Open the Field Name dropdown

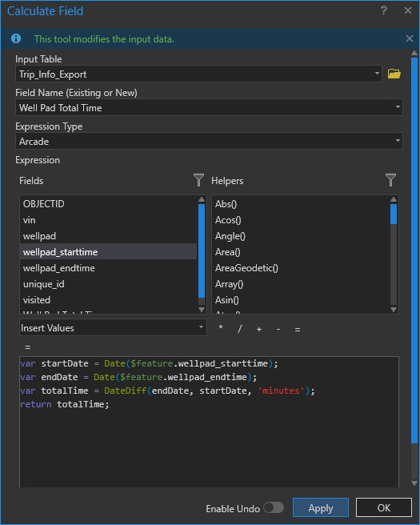[398, 107]
